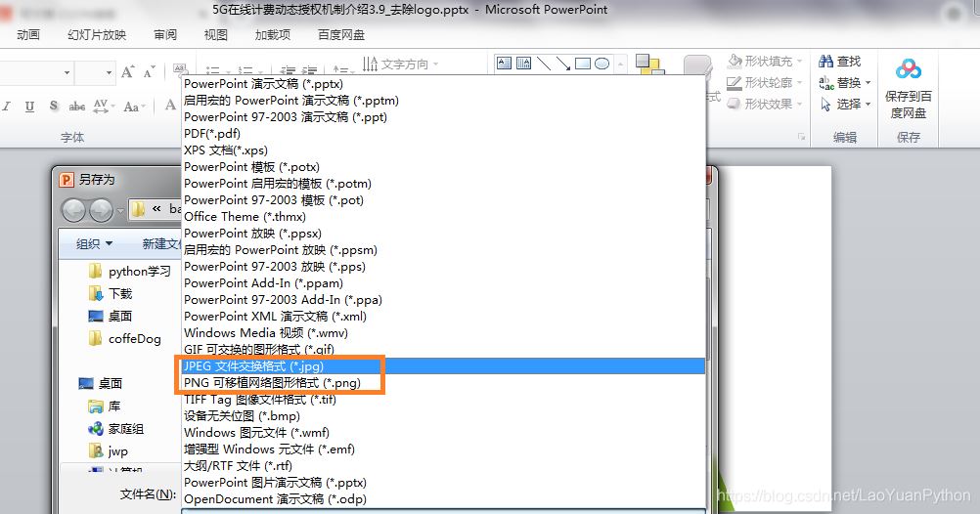Open the font name dropdown
This screenshot has height=514, width=980.
[x=67, y=73]
